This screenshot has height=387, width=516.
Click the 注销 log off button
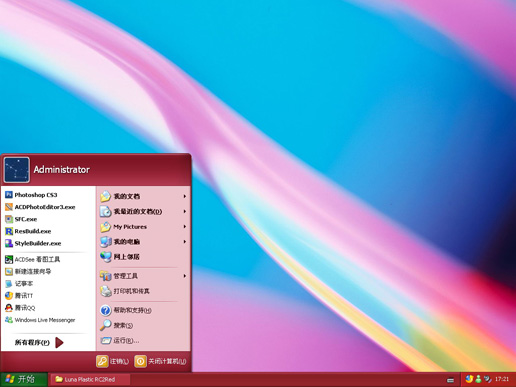coord(112,361)
